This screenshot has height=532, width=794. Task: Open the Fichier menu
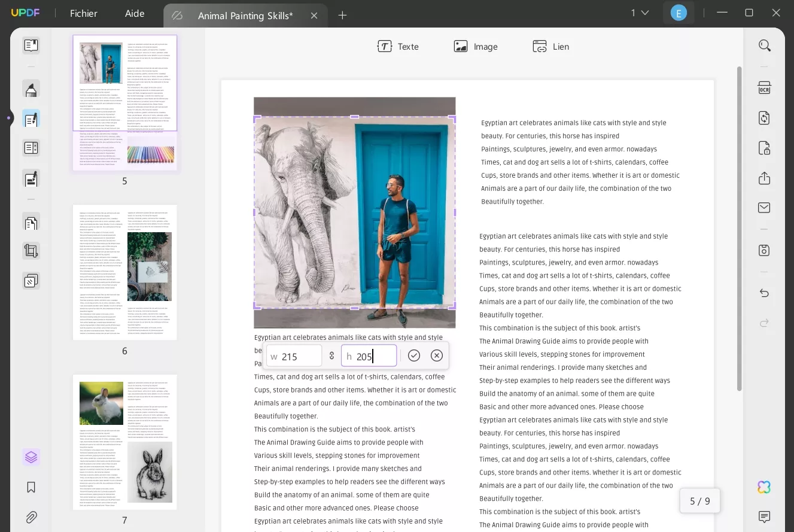pos(83,13)
